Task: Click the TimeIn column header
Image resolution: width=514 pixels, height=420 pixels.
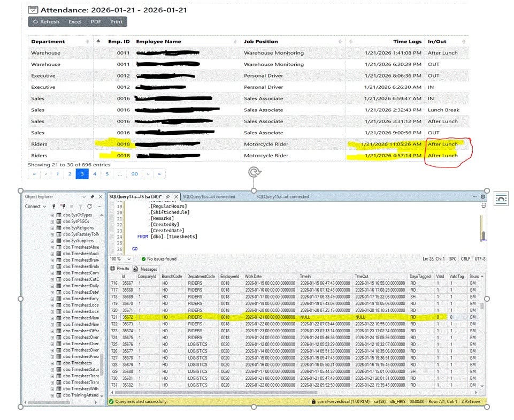Action: click(x=325, y=277)
